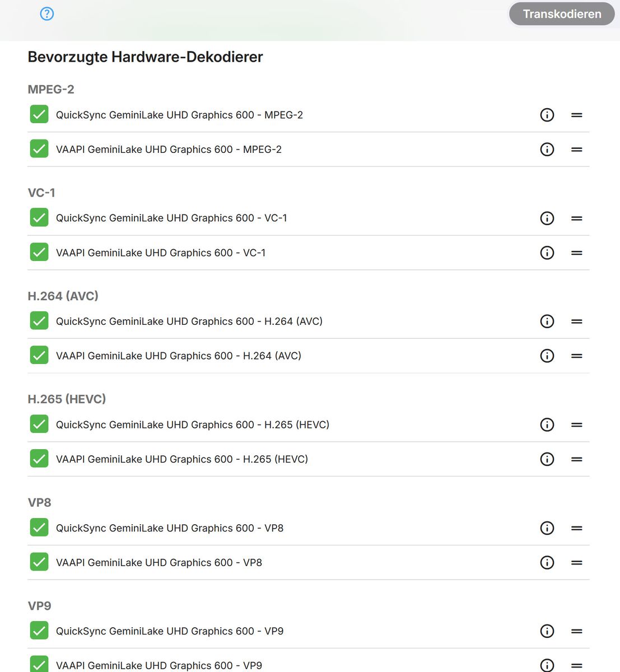Select QuickSync GeminiLake VP9 row text
Screen dimensions: 620x672
pos(170,631)
